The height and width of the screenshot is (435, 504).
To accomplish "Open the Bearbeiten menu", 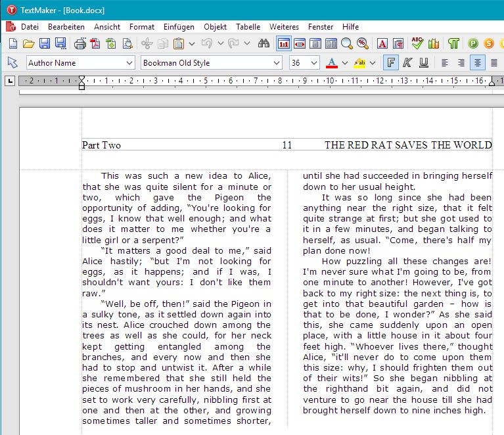I will (66, 27).
